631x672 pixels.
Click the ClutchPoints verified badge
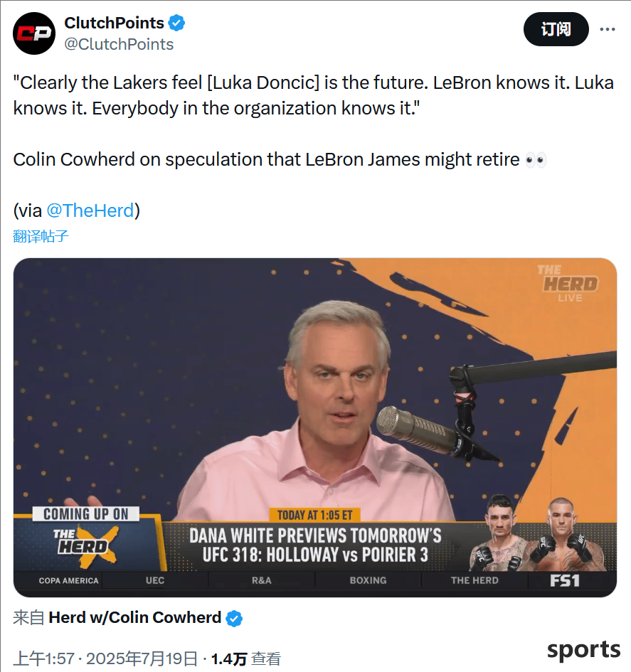176,23
